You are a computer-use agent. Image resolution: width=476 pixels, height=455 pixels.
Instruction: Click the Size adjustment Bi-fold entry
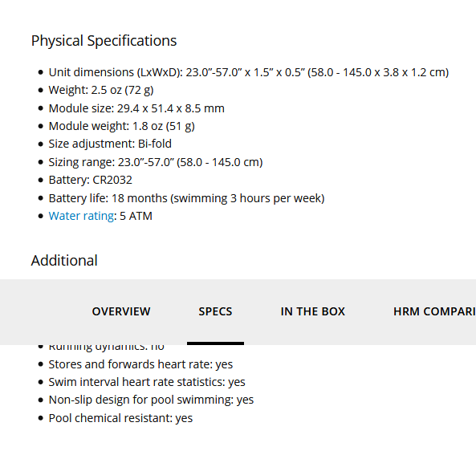[x=110, y=144]
